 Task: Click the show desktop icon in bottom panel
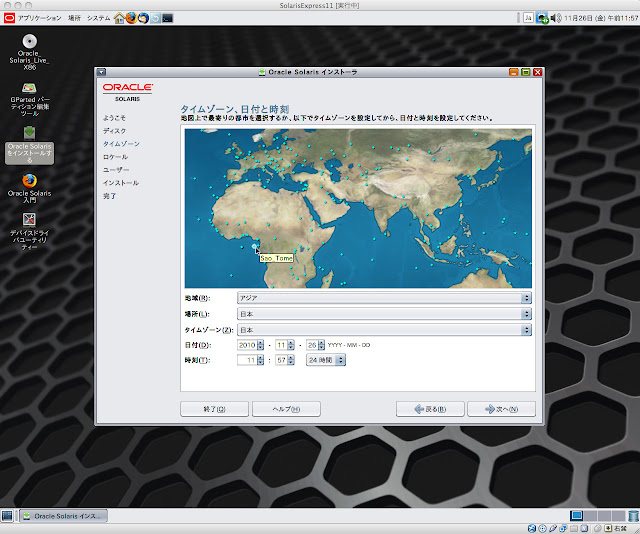(x=7, y=516)
